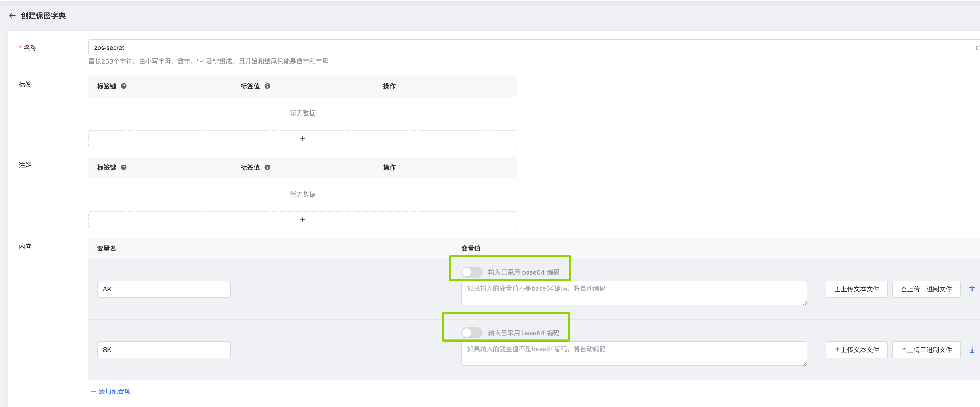Screen dimensions: 980x407
Task: Enable base64 encoding toggle for AK
Action: pyautogui.click(x=472, y=272)
